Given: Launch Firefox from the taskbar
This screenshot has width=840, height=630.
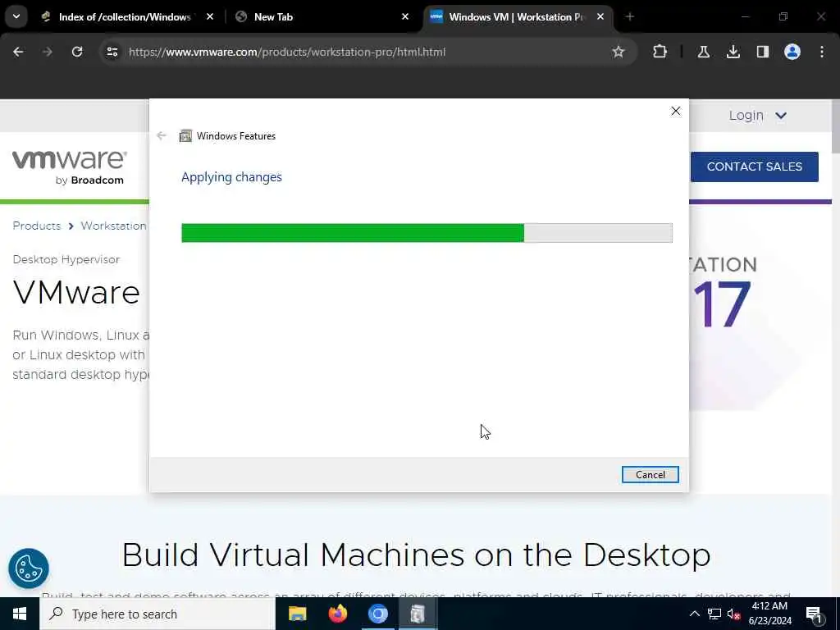Looking at the screenshot, I should (337, 614).
